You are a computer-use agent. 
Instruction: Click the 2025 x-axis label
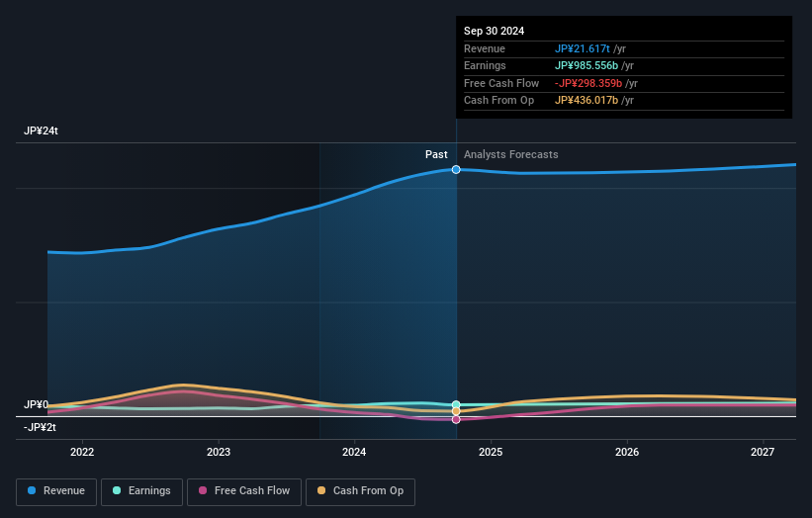tap(491, 453)
